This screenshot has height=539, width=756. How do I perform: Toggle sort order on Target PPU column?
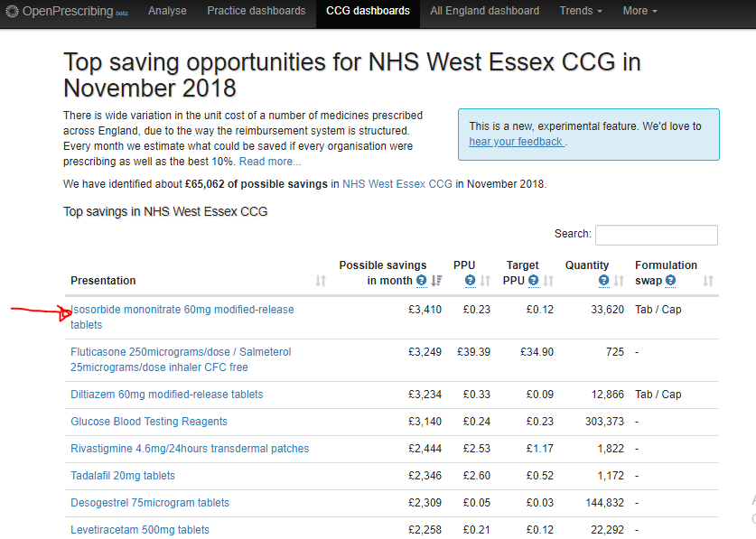547,281
